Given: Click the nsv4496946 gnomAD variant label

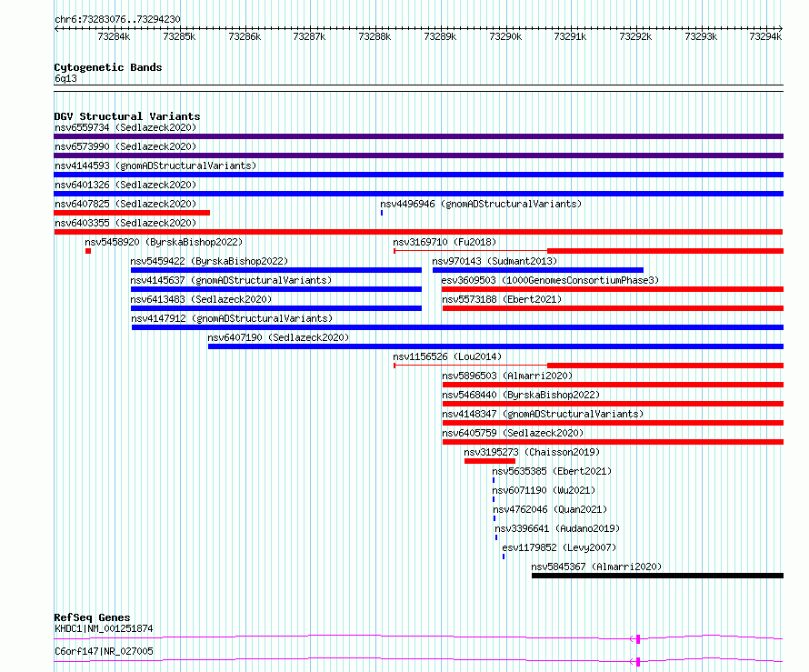Looking at the screenshot, I should (481, 204).
